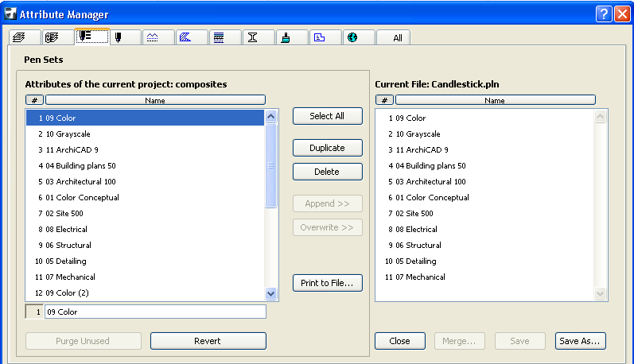Click Print to File... button
This screenshot has width=634, height=364.
[328, 283]
